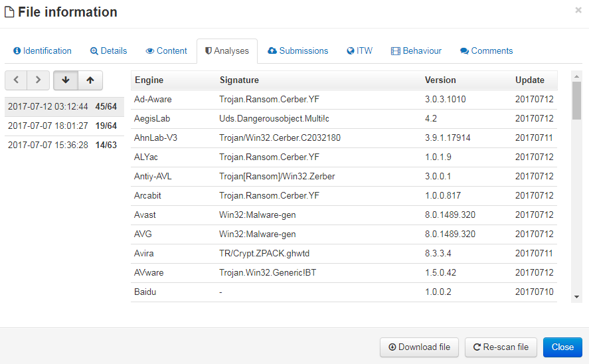589x364 pixels.
Task: Open the Identification tab
Action: coord(42,50)
